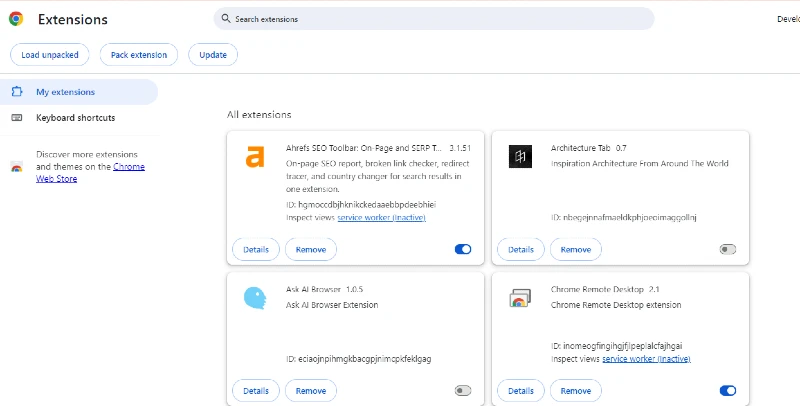The height and width of the screenshot is (406, 800).
Task: Click the Ahrefs on-page SEO report description
Action: tap(378, 176)
